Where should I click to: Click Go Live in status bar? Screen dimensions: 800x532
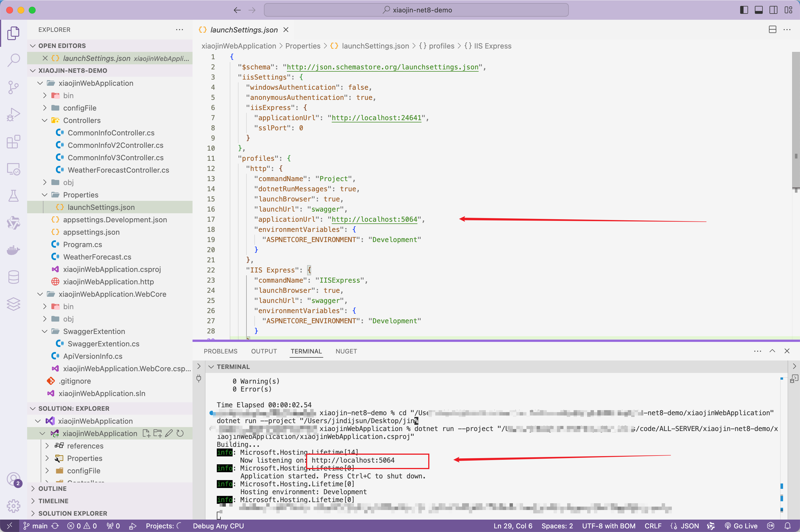[x=741, y=526]
